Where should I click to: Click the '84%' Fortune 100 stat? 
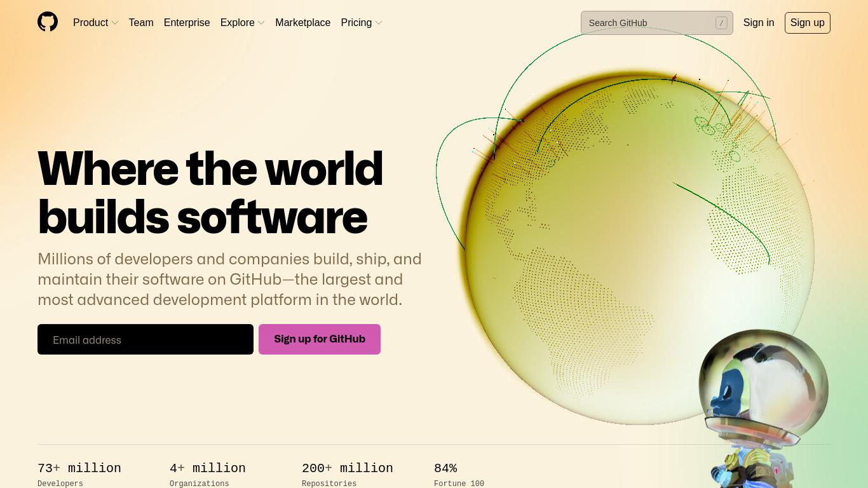pos(459,474)
